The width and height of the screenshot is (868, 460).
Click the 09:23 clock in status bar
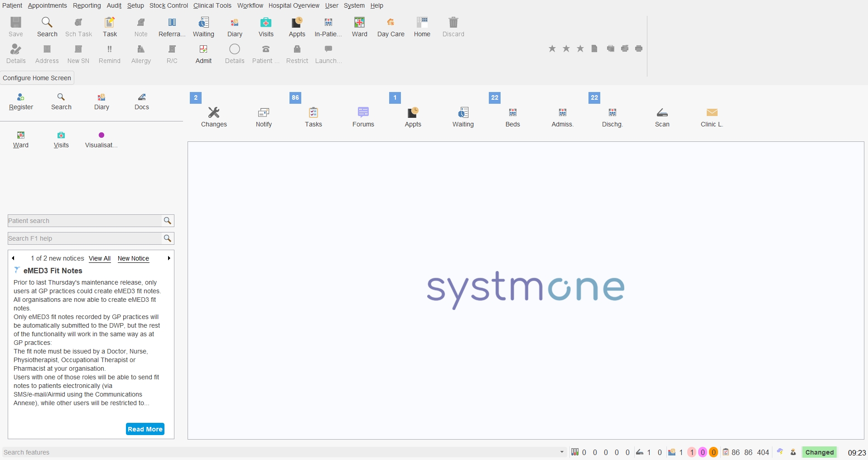click(857, 452)
